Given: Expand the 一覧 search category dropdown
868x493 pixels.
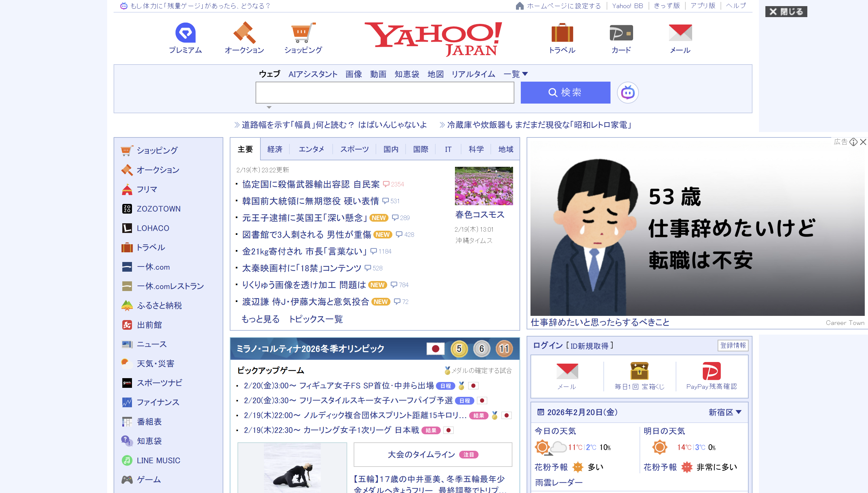Looking at the screenshot, I should pos(515,74).
